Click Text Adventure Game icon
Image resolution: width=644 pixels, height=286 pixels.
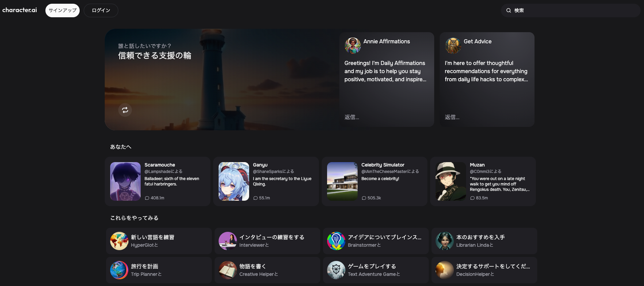tap(336, 270)
